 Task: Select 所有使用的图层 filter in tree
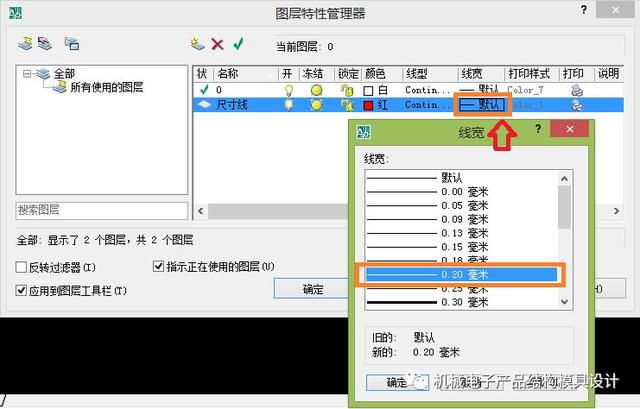click(107, 87)
